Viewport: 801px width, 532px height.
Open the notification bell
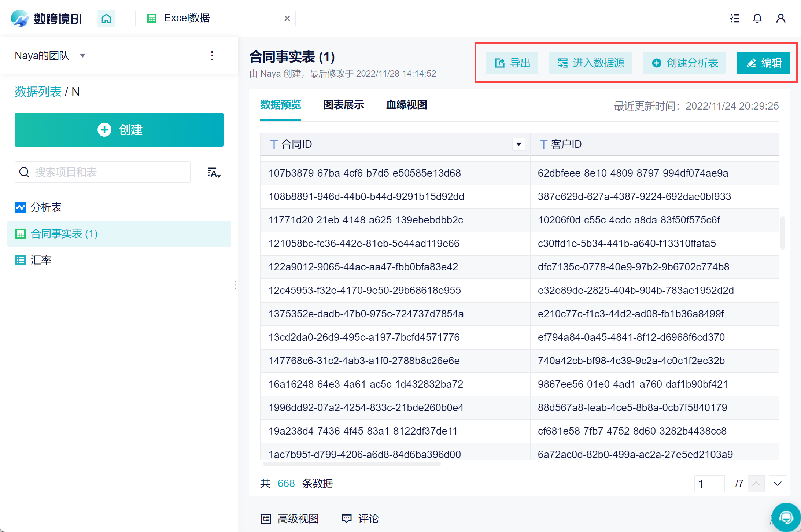click(x=757, y=18)
